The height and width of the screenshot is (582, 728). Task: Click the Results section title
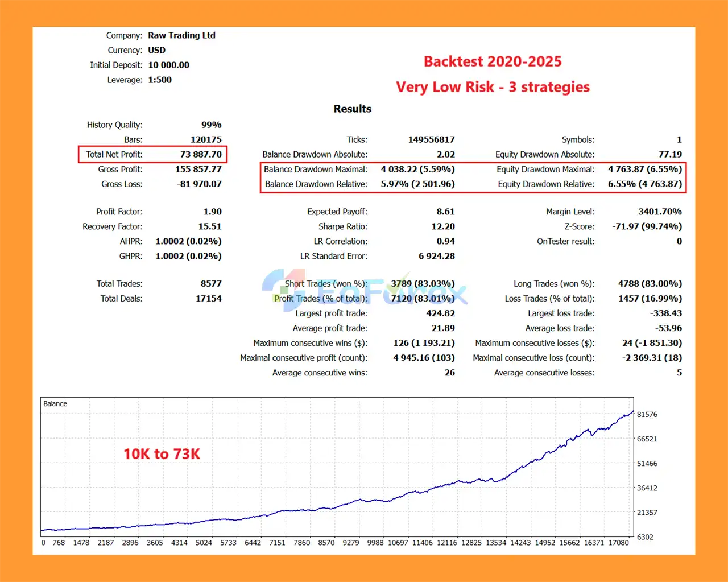click(x=352, y=109)
